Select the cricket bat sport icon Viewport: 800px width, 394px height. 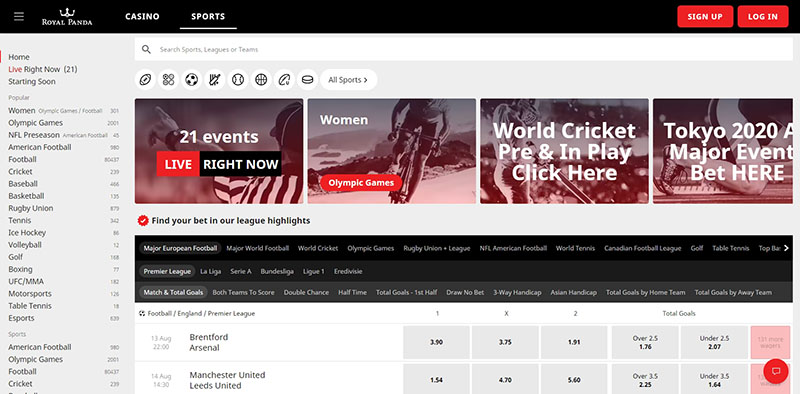215,80
